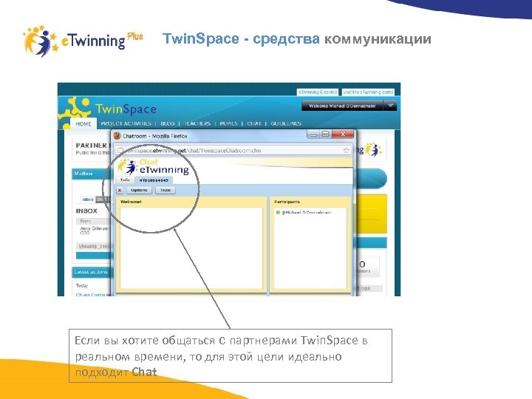The height and width of the screenshot is (399, 532).
Task: Click the Topic button in chat
Action: pos(166,190)
